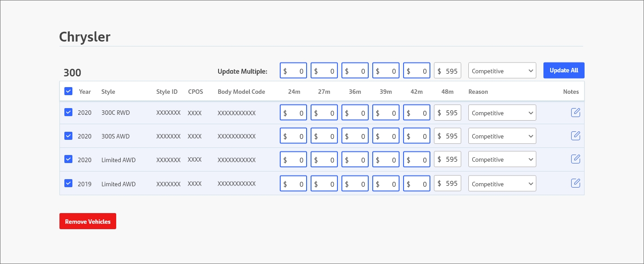
Task: Click the Remove Vehicles button
Action: coord(88,221)
